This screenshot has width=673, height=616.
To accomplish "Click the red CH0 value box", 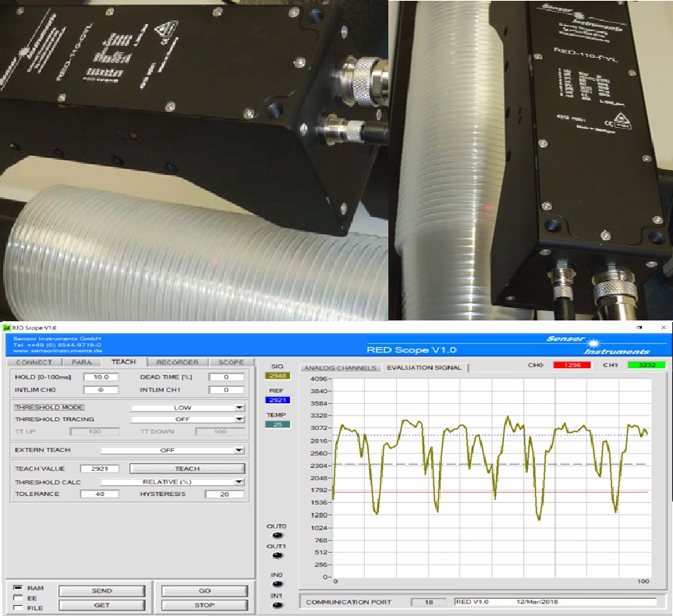I will point(572,365).
